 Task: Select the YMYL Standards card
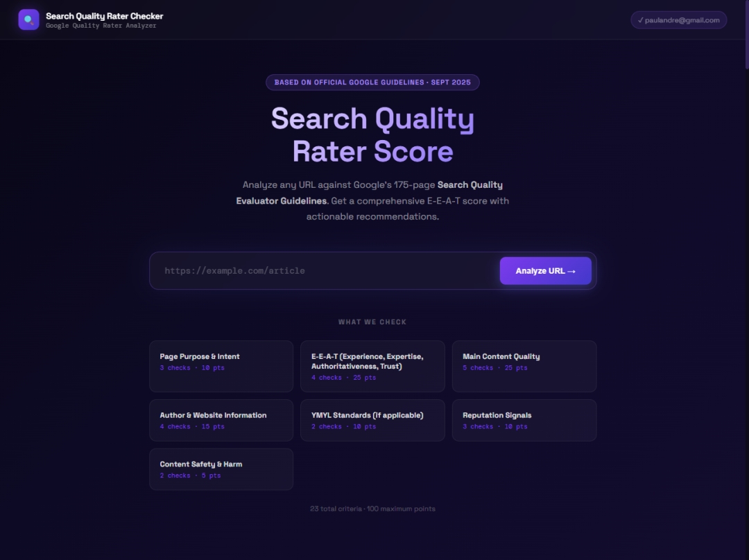click(x=372, y=420)
